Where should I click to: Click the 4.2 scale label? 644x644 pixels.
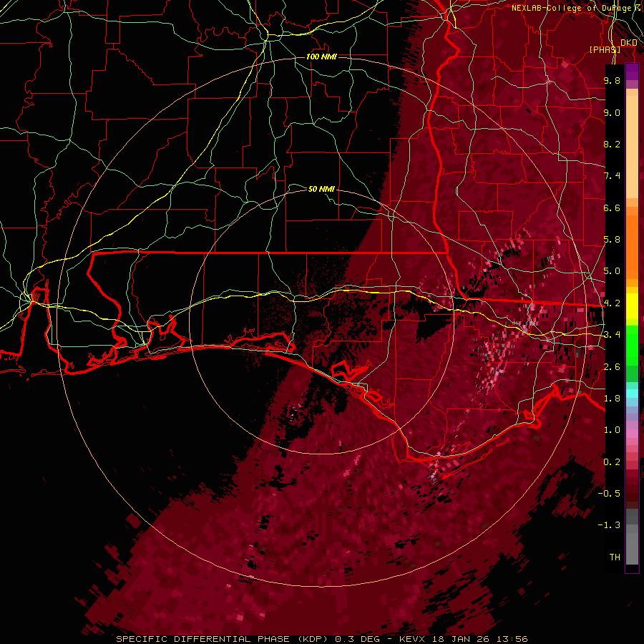(x=612, y=303)
